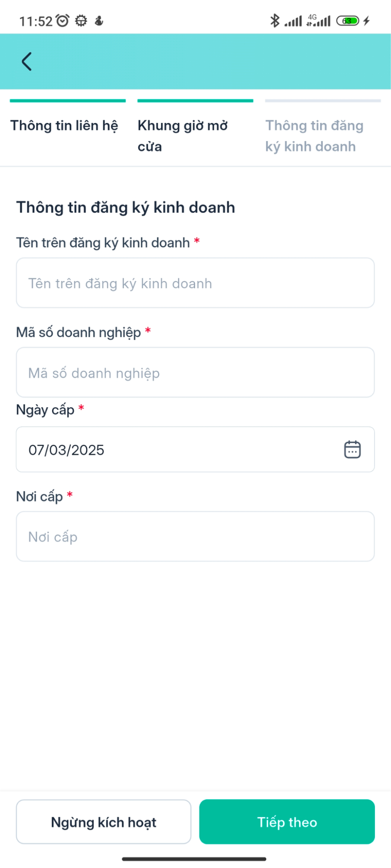
Task: Focus the Tên trên đăng ký kinh doanh input
Action: 195,283
